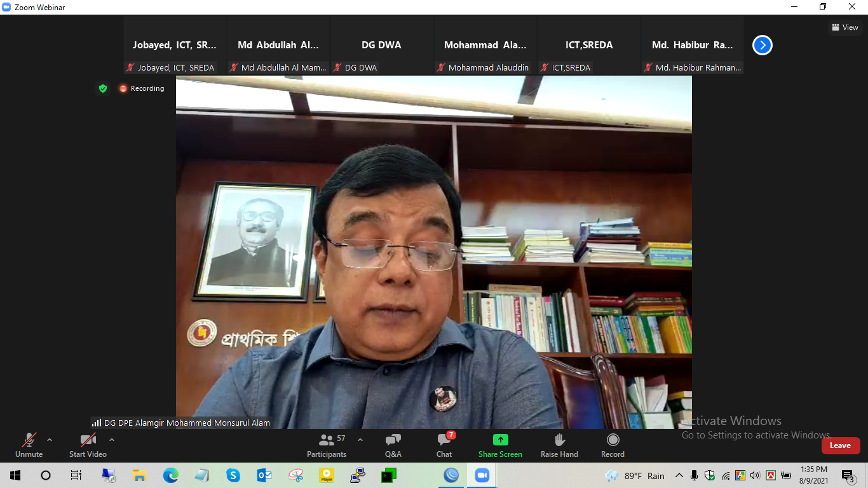The image size is (868, 488).
Task: Open the Chat panel
Action: [x=444, y=445]
